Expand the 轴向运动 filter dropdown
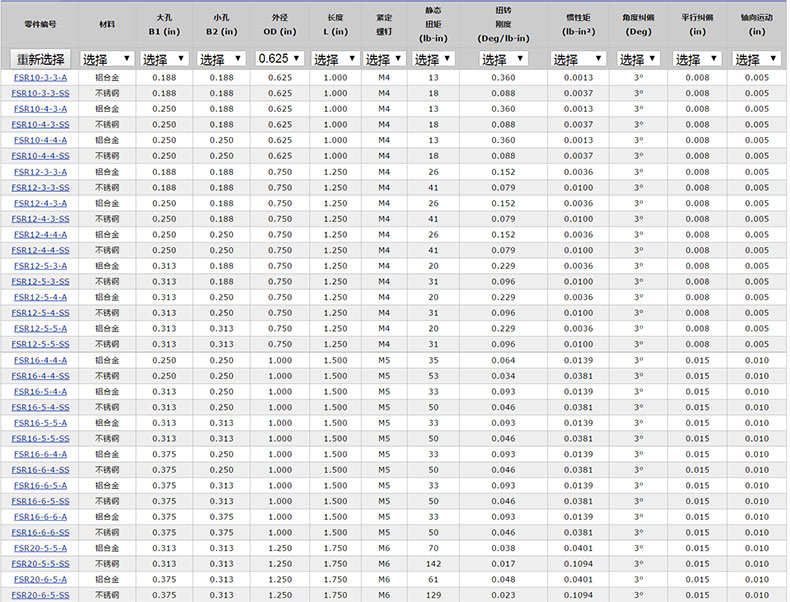 tap(756, 59)
